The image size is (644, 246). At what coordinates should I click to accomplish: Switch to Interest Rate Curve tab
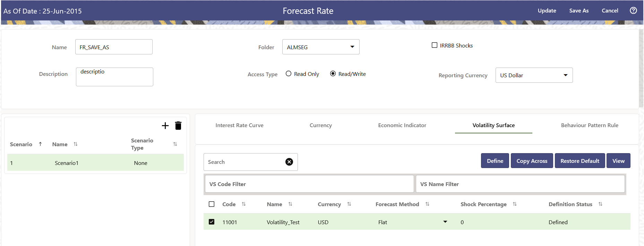[x=239, y=125]
